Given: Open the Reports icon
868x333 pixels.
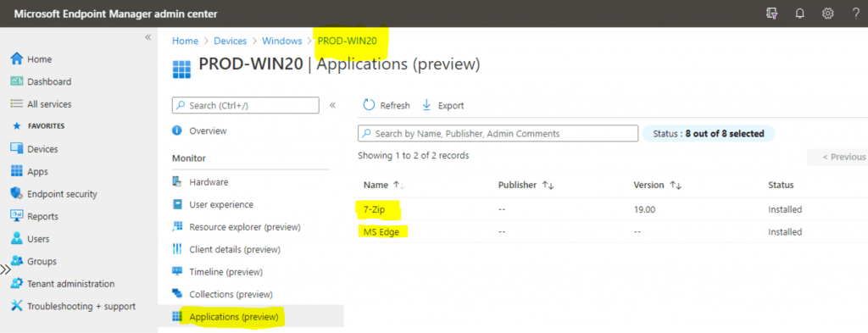Looking at the screenshot, I should 17,216.
